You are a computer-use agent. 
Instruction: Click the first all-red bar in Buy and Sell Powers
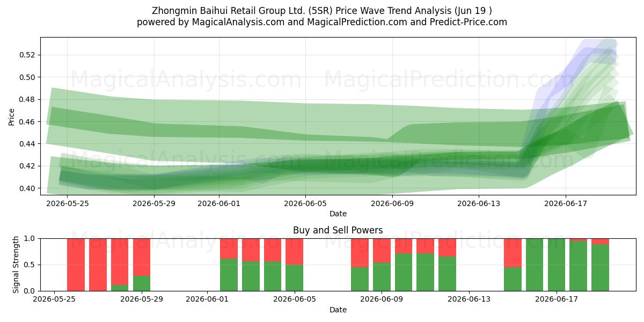76,265
